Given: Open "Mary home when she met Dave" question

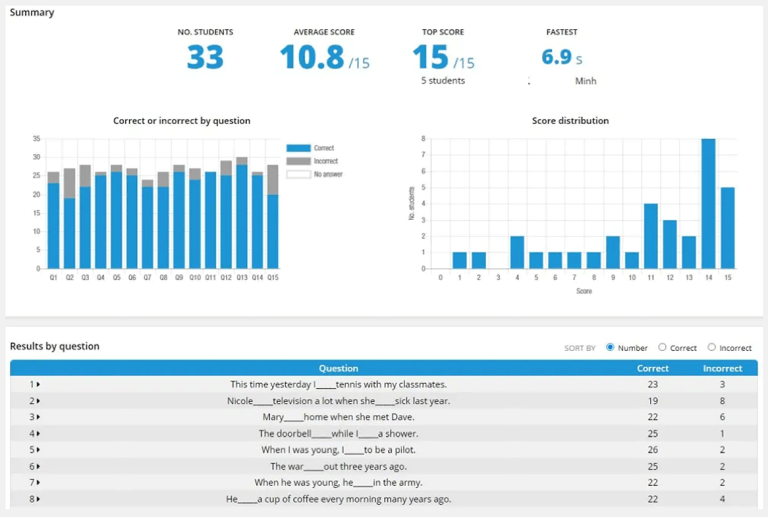Looking at the screenshot, I should tap(338, 417).
